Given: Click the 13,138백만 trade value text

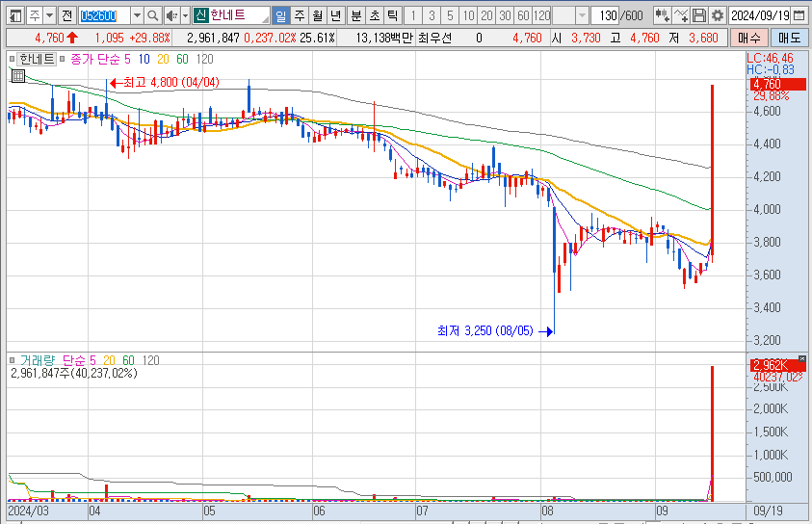Looking at the screenshot, I should (384, 38).
